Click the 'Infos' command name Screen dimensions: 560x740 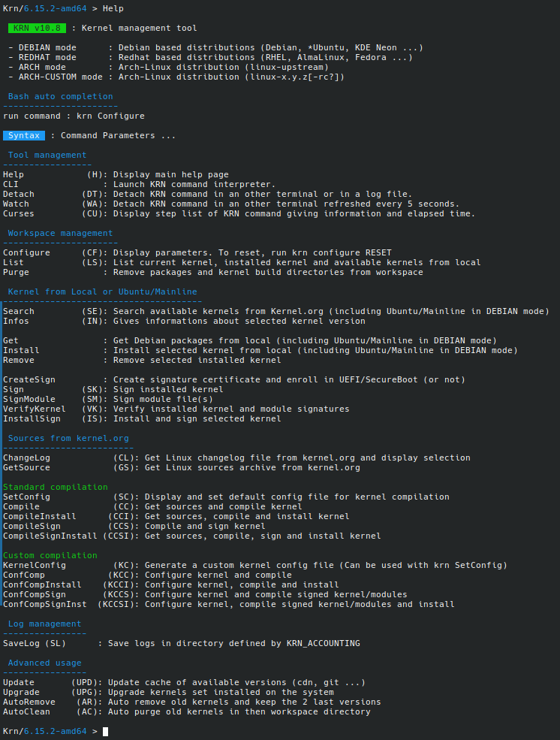[x=16, y=321]
